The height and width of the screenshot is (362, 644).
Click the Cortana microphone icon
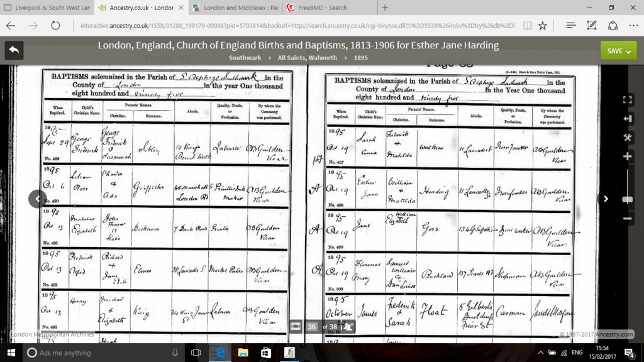(x=175, y=353)
